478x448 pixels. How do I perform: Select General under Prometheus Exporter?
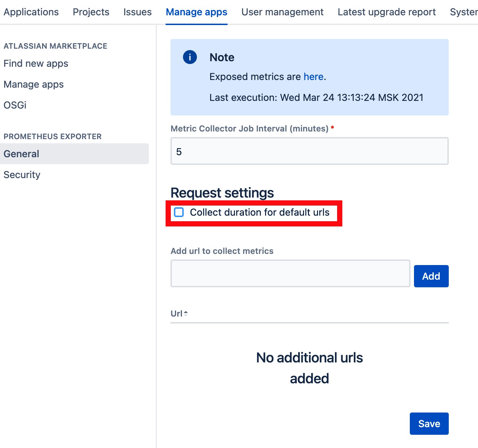coord(74,154)
